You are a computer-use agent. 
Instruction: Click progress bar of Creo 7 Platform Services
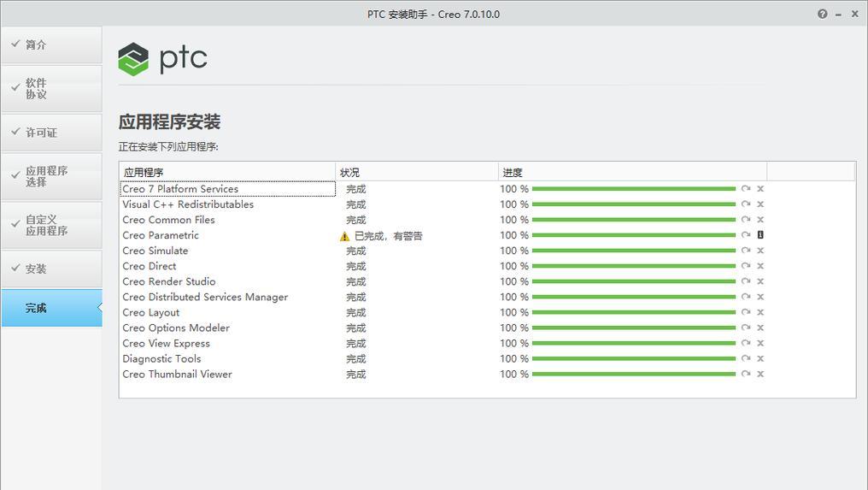(634, 189)
